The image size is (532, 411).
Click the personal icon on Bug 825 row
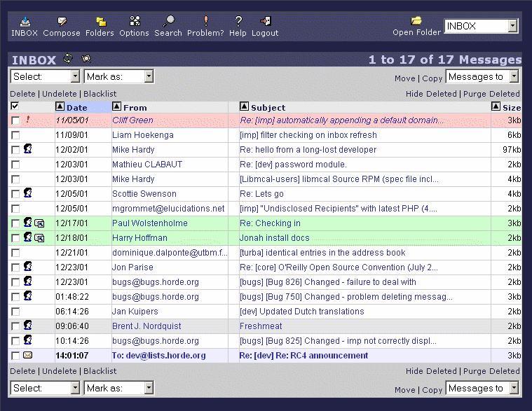28,340
